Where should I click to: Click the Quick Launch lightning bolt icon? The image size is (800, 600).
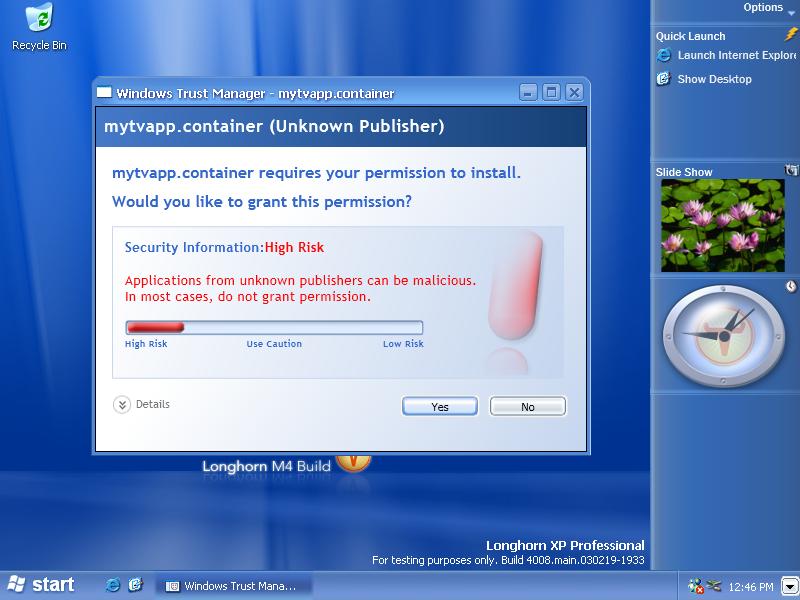pos(791,35)
